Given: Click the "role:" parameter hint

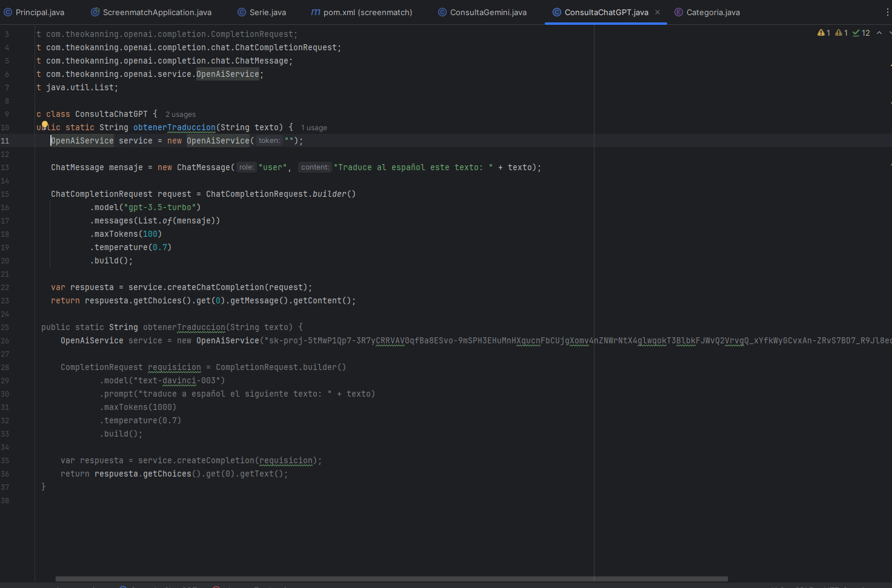Looking at the screenshot, I should (246, 167).
